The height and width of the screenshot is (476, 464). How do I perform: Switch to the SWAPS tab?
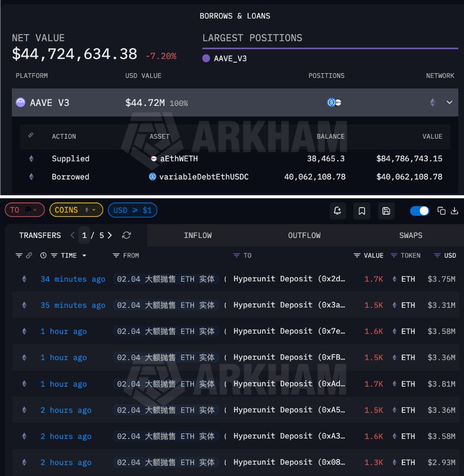click(x=411, y=235)
